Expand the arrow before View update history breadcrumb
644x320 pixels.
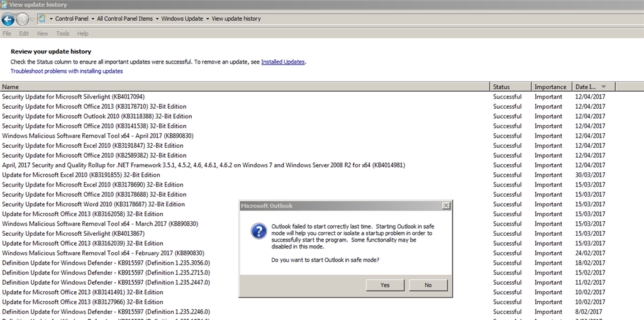tap(208, 19)
